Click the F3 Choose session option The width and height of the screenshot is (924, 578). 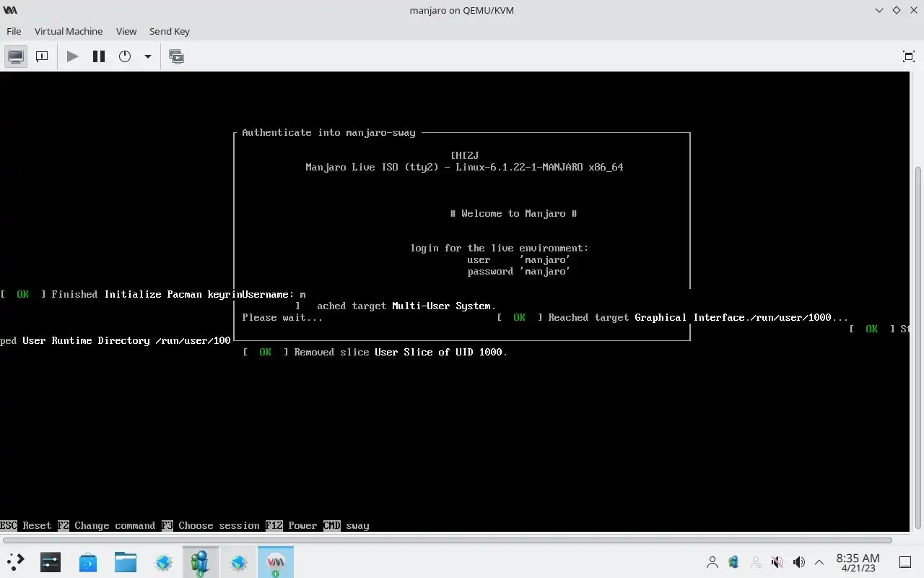pos(211,525)
